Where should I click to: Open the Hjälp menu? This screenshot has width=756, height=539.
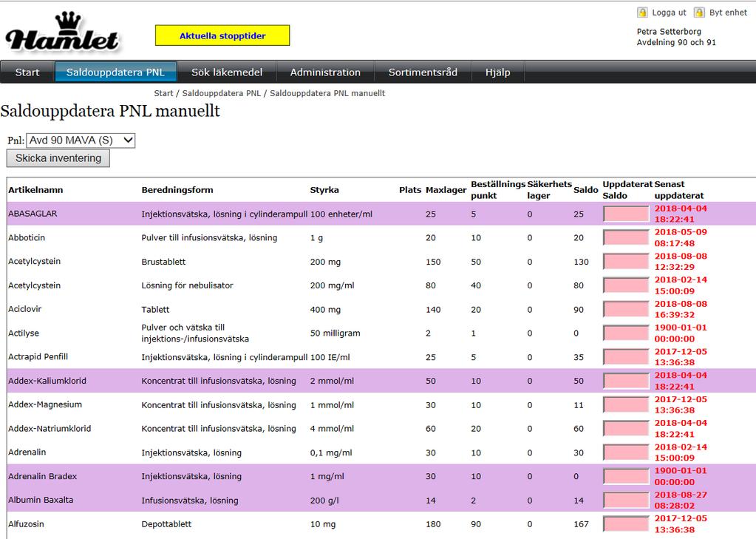497,72
